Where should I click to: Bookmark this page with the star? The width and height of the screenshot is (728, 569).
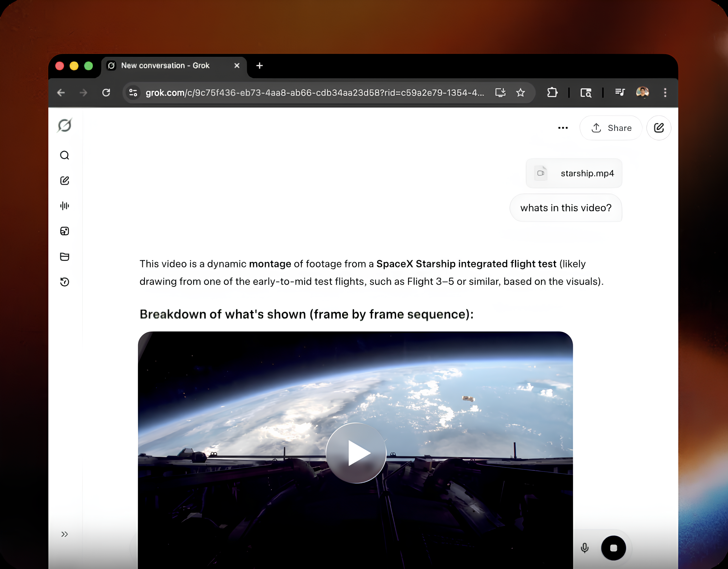coord(521,92)
